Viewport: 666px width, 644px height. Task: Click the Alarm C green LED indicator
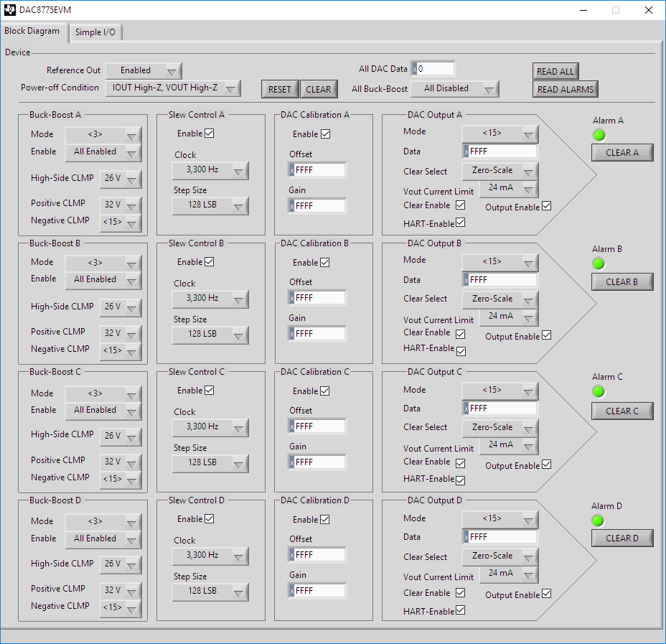[x=599, y=391]
